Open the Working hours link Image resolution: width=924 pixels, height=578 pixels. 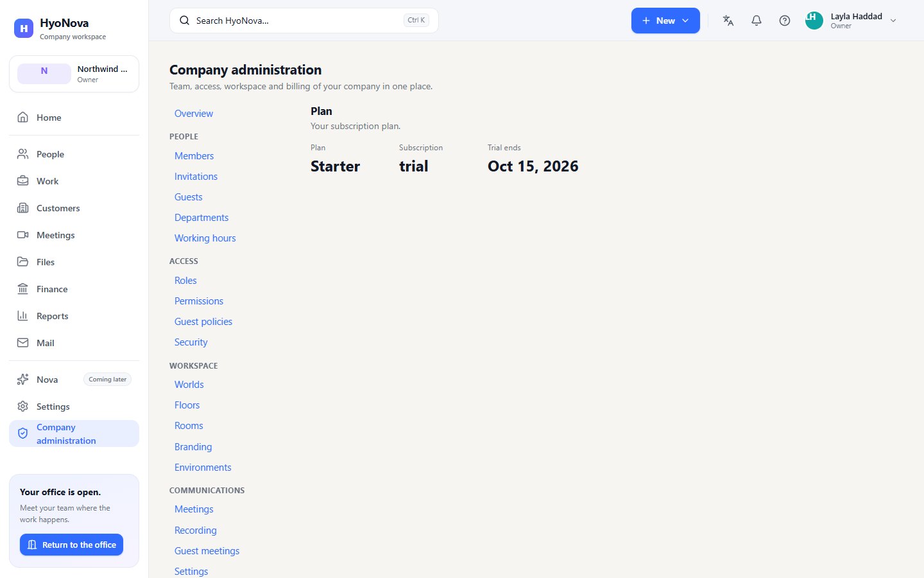pos(205,238)
